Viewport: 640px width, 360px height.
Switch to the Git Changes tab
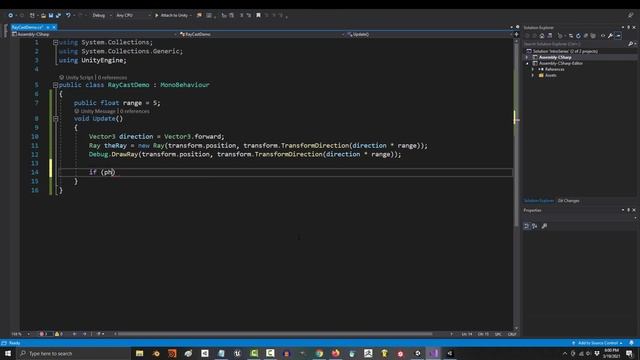coord(569,201)
